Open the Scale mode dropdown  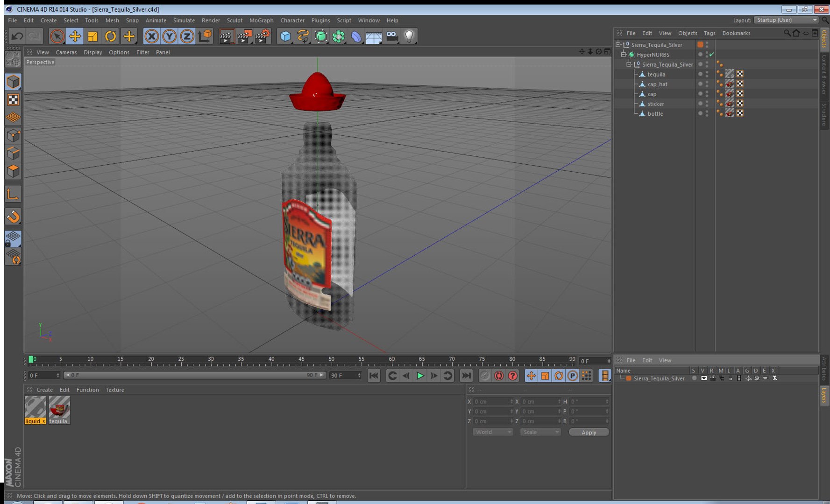click(x=540, y=432)
